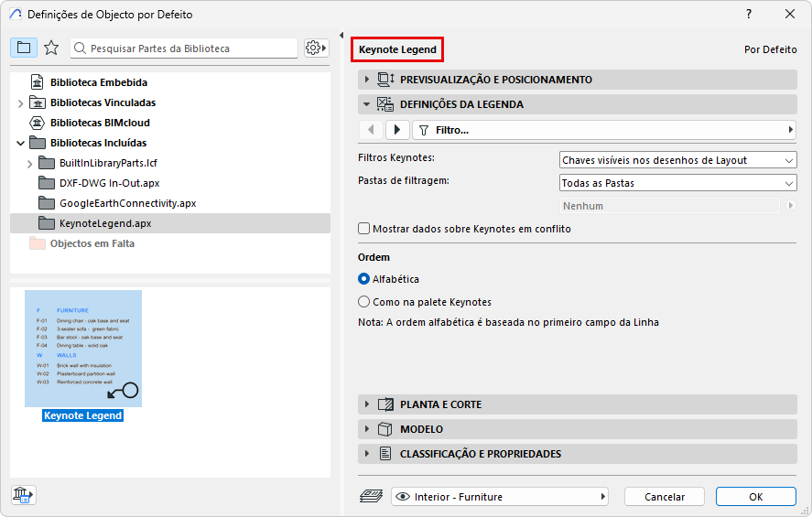Image resolution: width=812 pixels, height=517 pixels.
Task: Open Pastas de filtragem dropdown
Action: [x=677, y=183]
